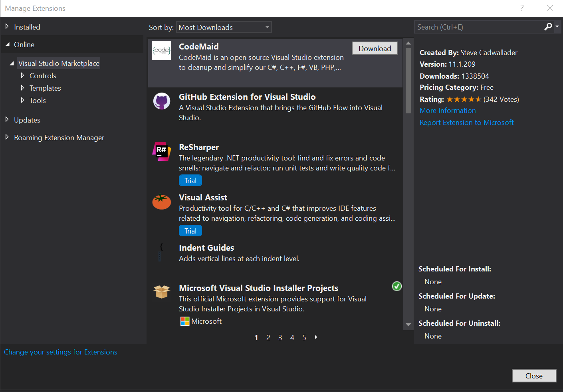Image resolution: width=563 pixels, height=392 pixels.
Task: Click the GitHub Extension octocat icon
Action: pos(162,101)
